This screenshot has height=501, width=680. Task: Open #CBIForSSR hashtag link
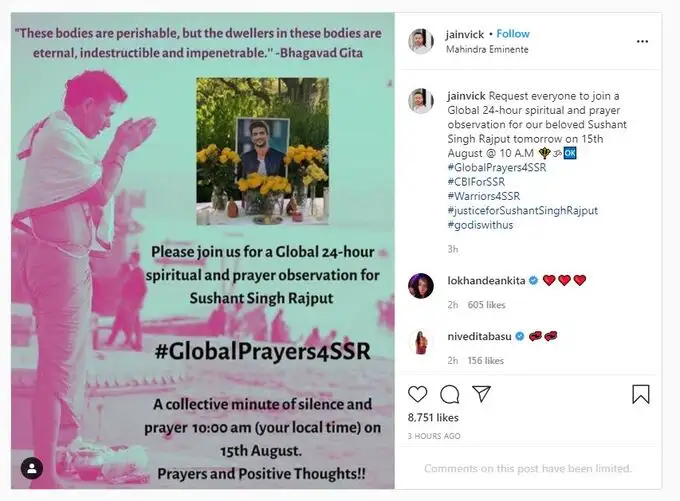[x=476, y=182]
